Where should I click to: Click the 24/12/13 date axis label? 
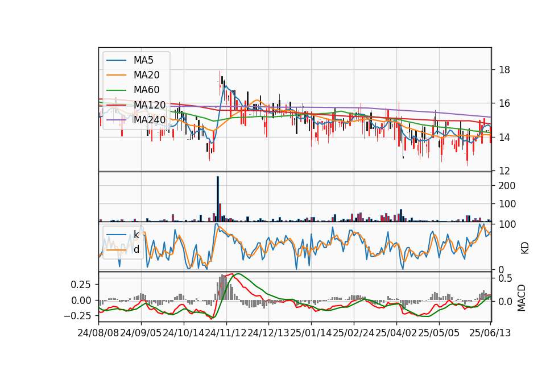click(x=268, y=333)
